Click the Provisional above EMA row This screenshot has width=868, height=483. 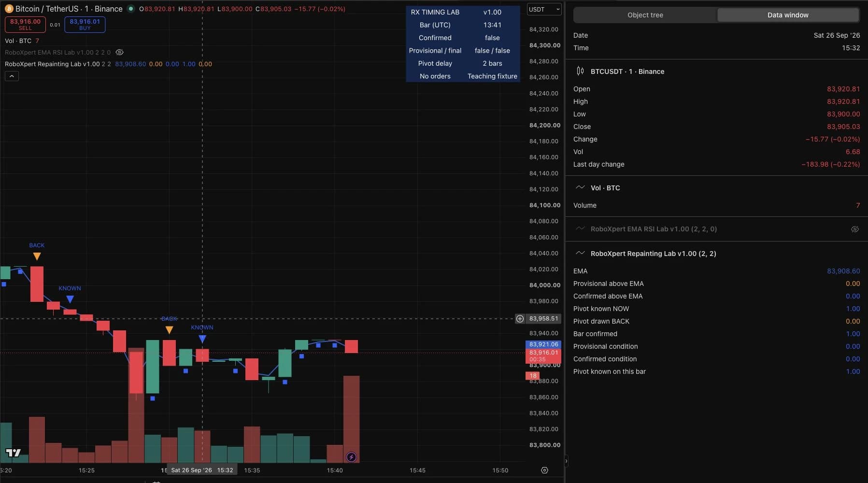[x=716, y=284]
